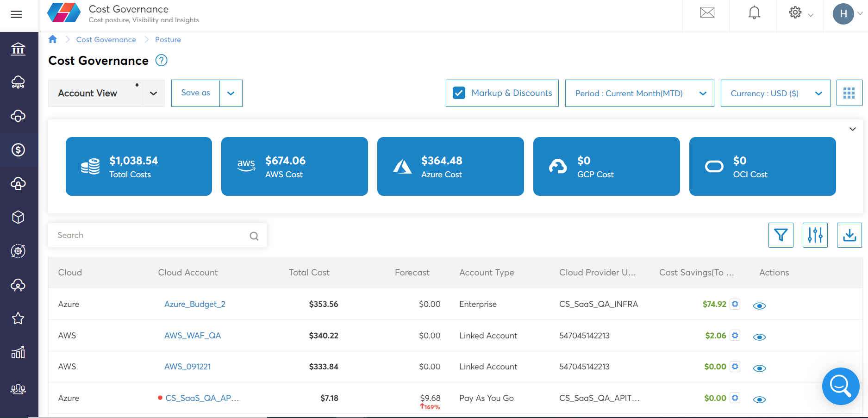Toggle visibility eye for Azure_Budget_2 row

(x=759, y=306)
